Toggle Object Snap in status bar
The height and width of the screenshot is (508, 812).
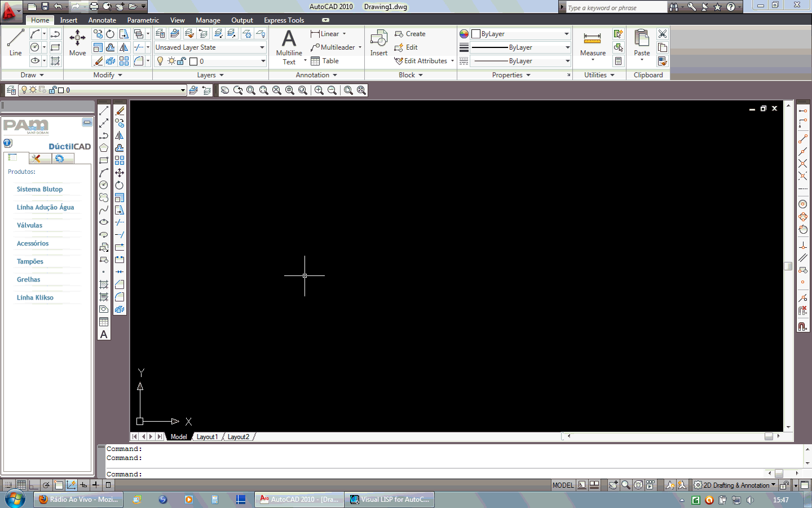pos(59,485)
